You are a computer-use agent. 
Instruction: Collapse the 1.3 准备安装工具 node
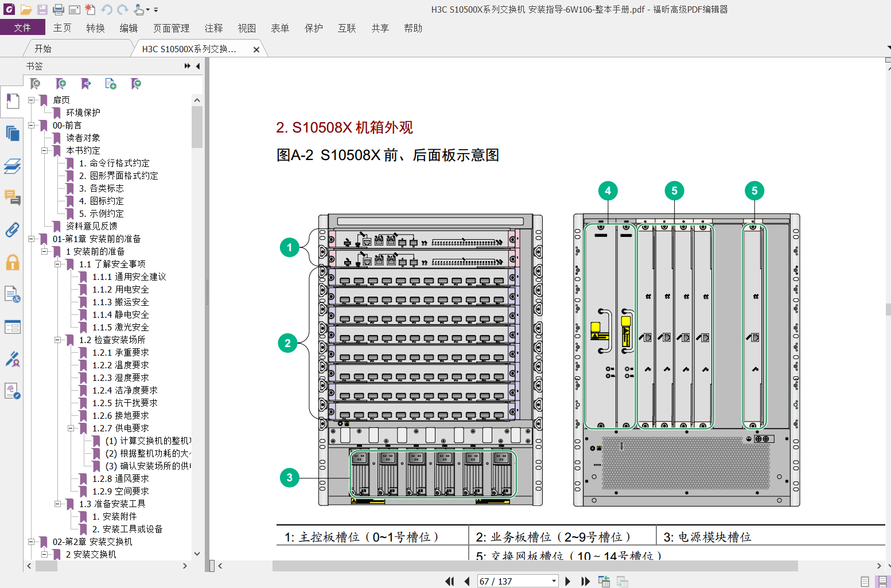click(58, 504)
